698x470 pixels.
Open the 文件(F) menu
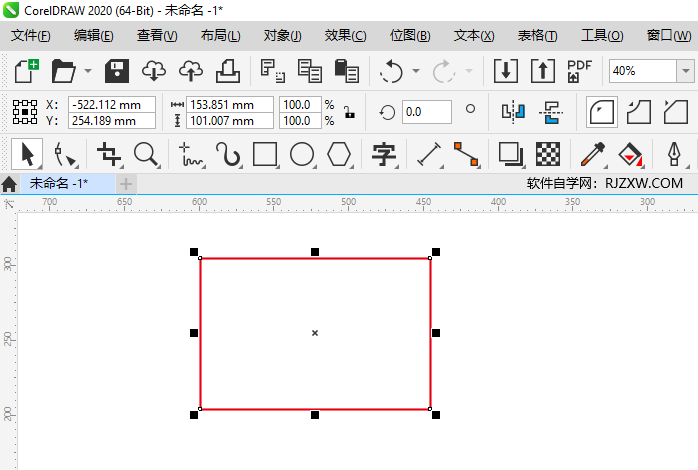point(31,35)
